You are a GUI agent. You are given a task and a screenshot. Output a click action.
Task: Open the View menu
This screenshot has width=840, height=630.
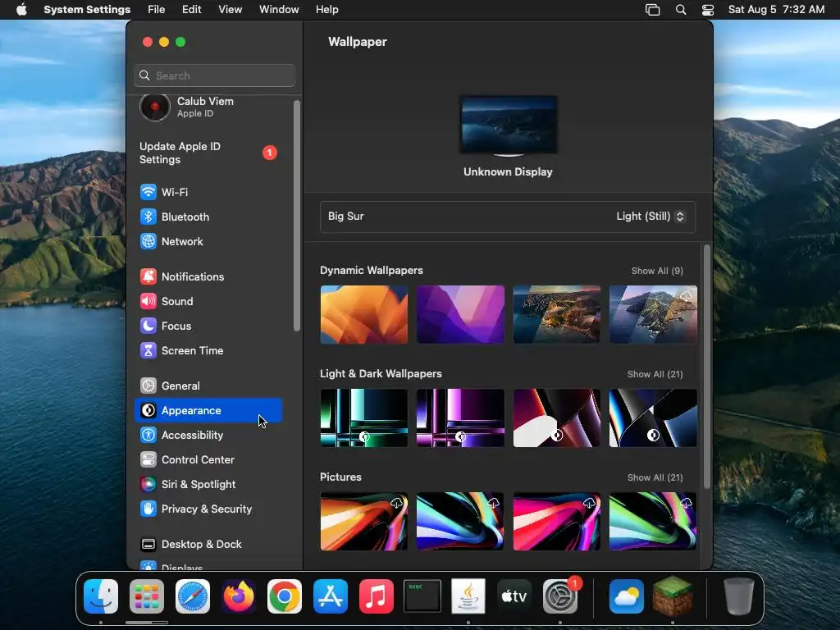pos(230,9)
